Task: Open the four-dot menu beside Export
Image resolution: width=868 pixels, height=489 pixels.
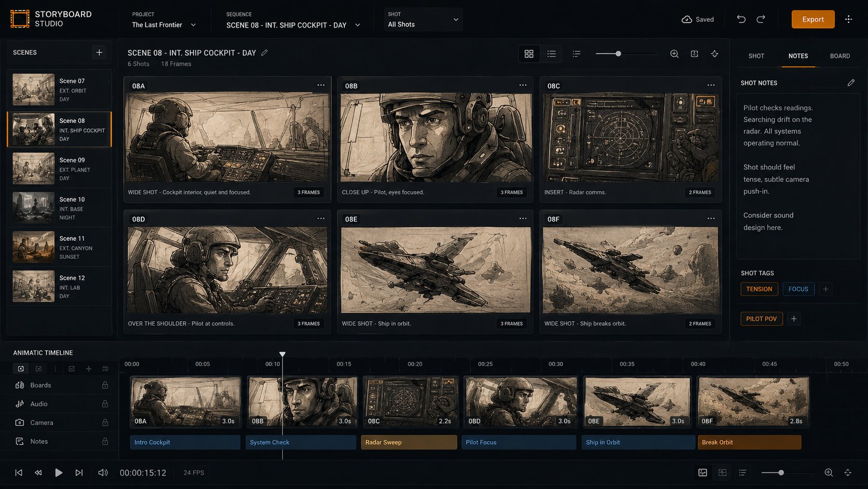Action: (848, 19)
